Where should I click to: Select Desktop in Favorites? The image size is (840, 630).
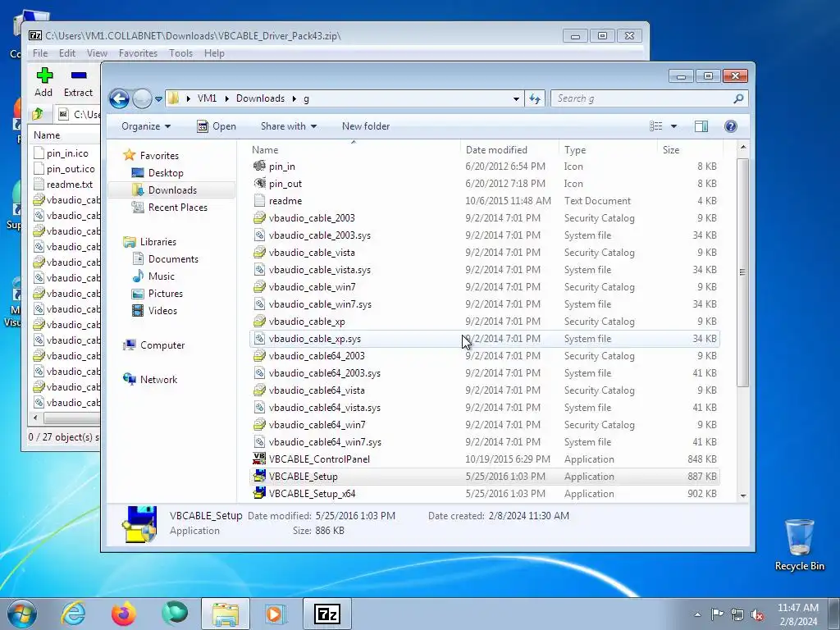[x=157, y=173]
